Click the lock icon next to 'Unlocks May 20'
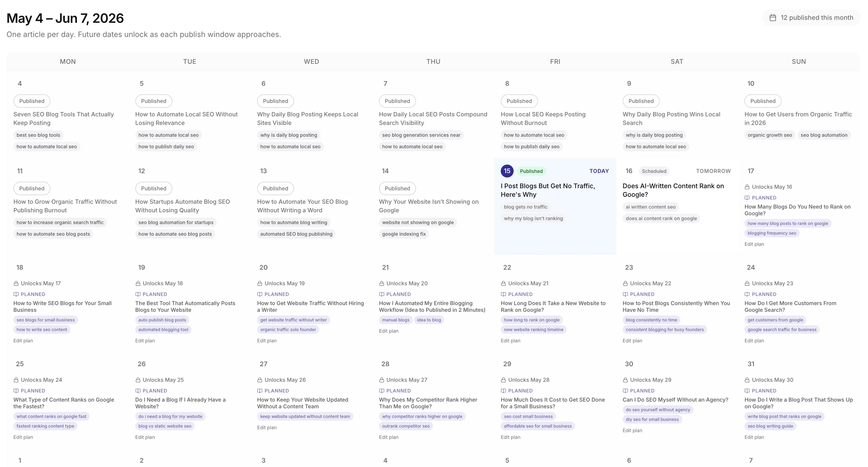This screenshot has width=868, height=467. point(381,283)
